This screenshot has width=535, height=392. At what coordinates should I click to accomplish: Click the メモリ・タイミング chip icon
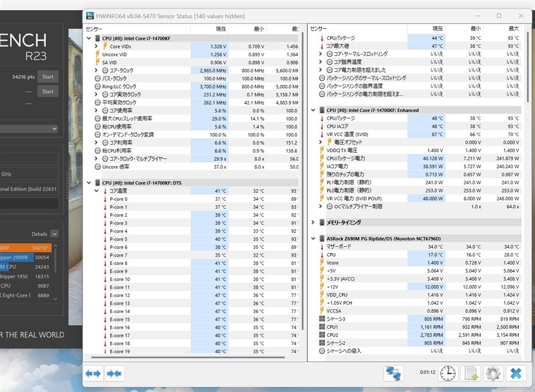(x=322, y=222)
